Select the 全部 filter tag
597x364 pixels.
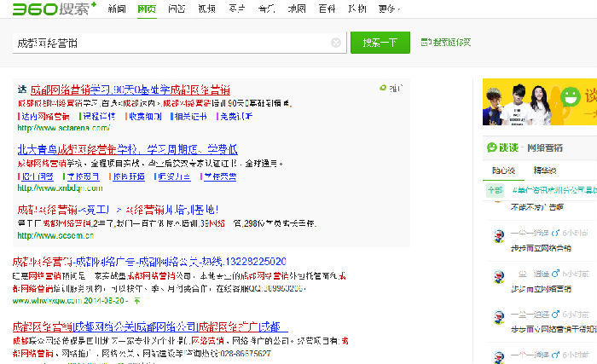[495, 189]
